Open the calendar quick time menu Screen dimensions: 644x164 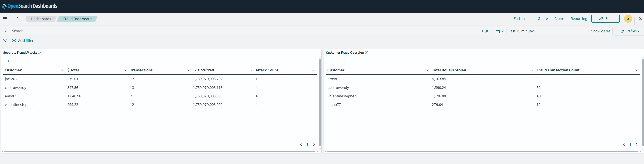500,31
